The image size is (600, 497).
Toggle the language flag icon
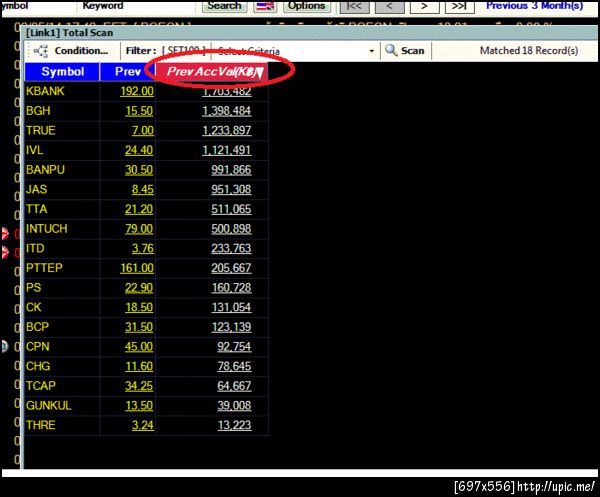coord(266,6)
